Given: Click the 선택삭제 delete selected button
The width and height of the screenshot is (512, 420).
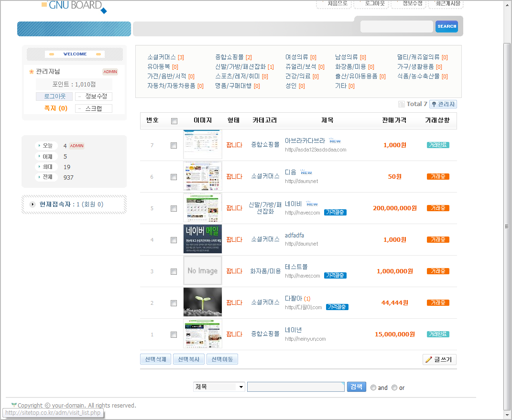Looking at the screenshot, I should (x=155, y=359).
